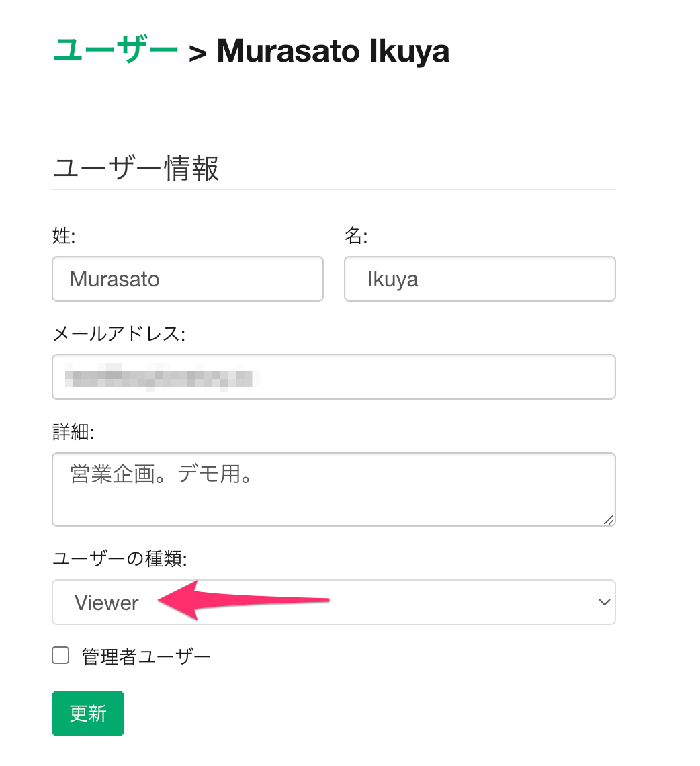
Task: Click the 名 field label
Action: click(356, 236)
